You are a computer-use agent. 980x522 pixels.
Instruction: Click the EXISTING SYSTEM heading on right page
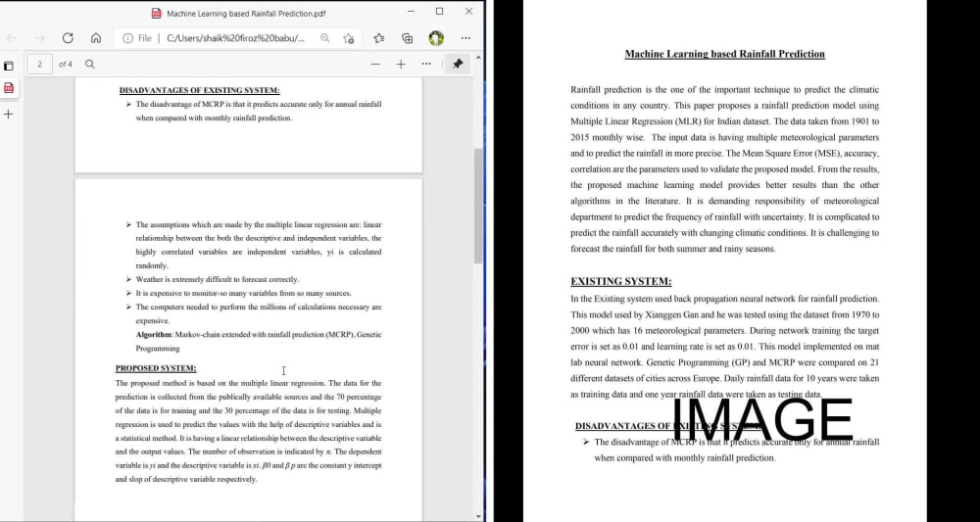[620, 282]
